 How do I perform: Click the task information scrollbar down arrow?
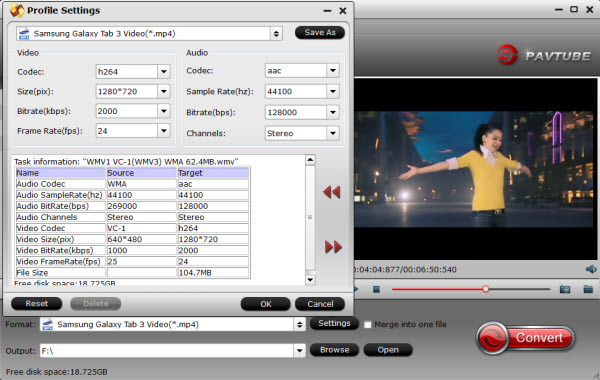[310, 280]
